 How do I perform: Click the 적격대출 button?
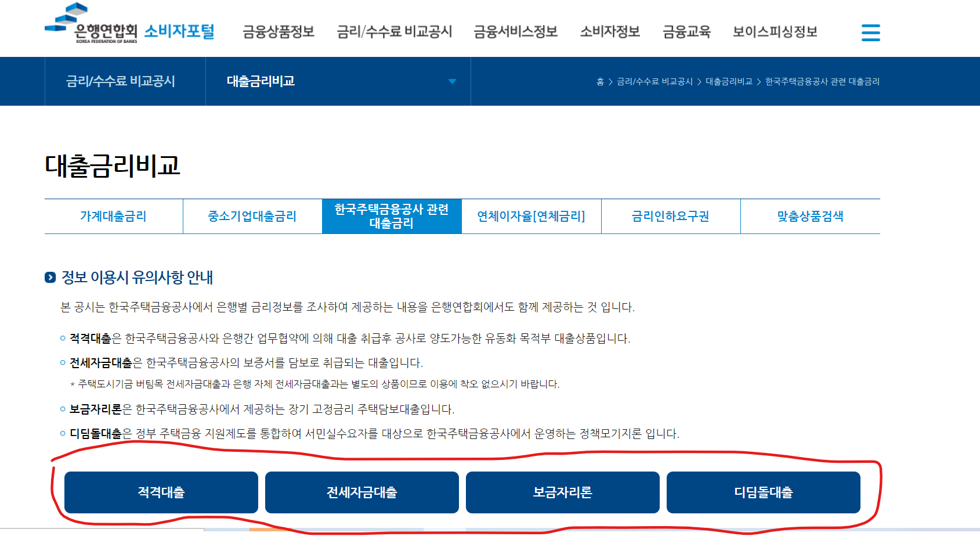pyautogui.click(x=161, y=492)
